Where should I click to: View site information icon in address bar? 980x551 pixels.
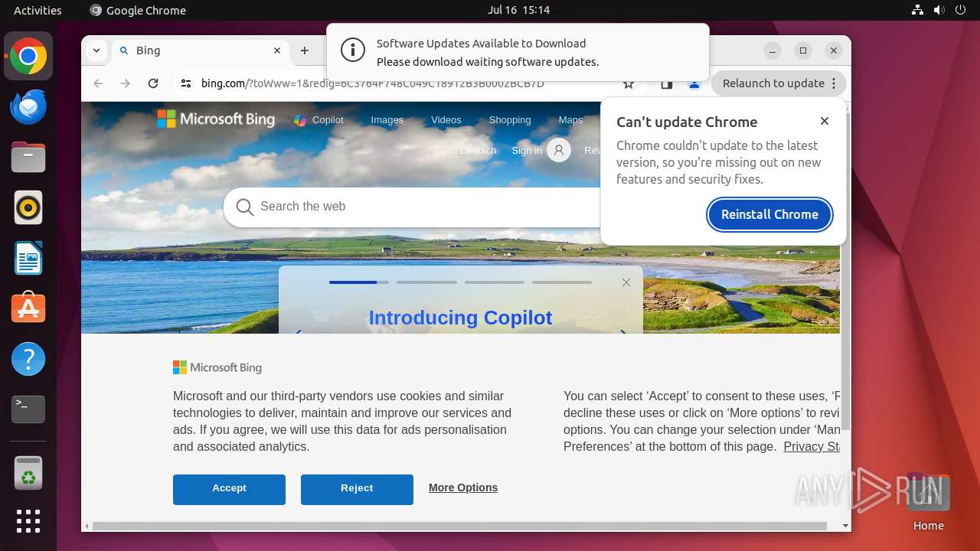[185, 83]
